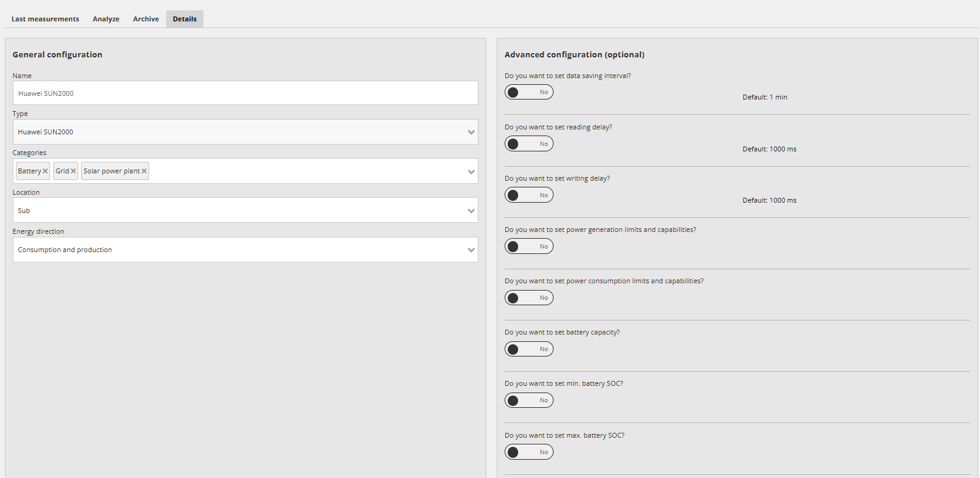This screenshot has height=478, width=980.
Task: Toggle power consumption limits switch
Action: click(528, 298)
